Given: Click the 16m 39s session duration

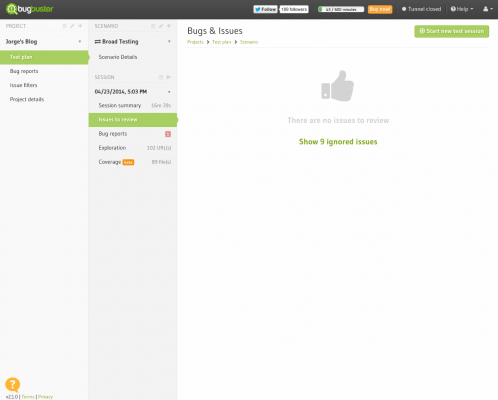Looking at the screenshot, I should [x=161, y=105].
